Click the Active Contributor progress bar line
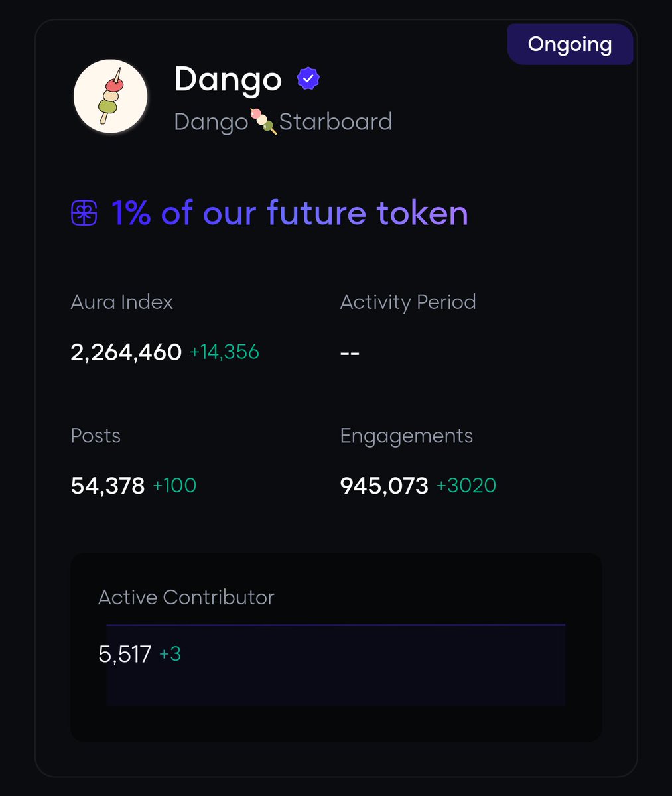672x796 pixels. tap(336, 625)
